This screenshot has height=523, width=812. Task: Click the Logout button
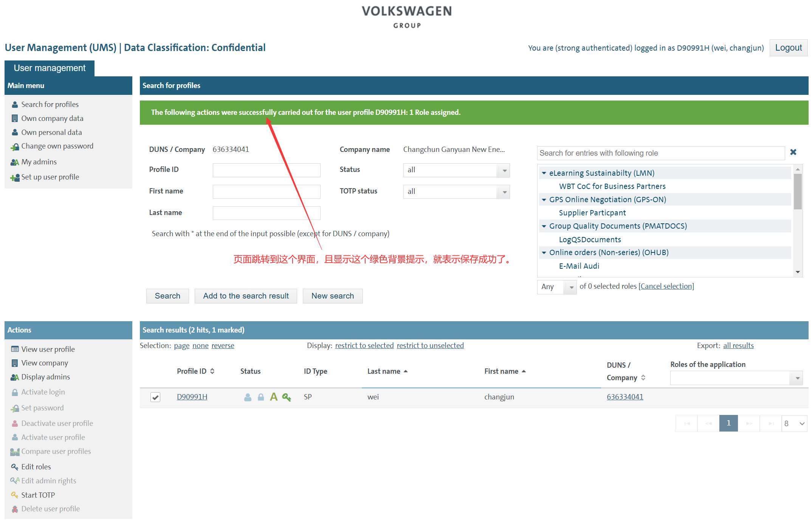pos(788,48)
